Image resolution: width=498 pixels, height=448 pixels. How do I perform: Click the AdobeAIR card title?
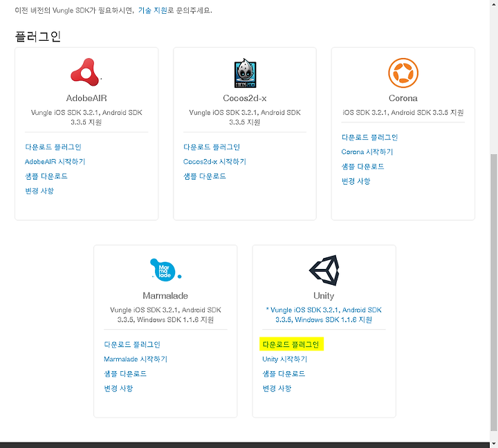coord(86,98)
